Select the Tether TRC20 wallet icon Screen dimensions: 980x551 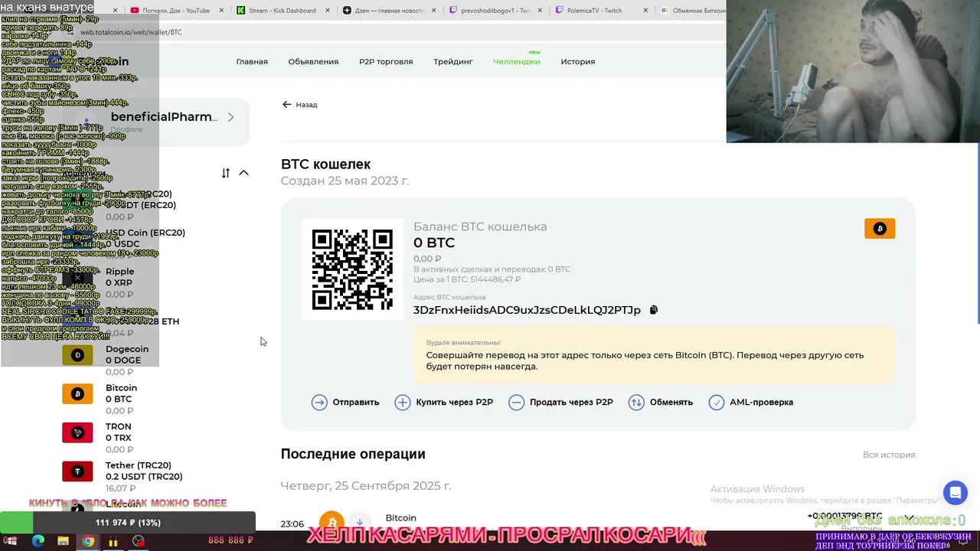77,471
